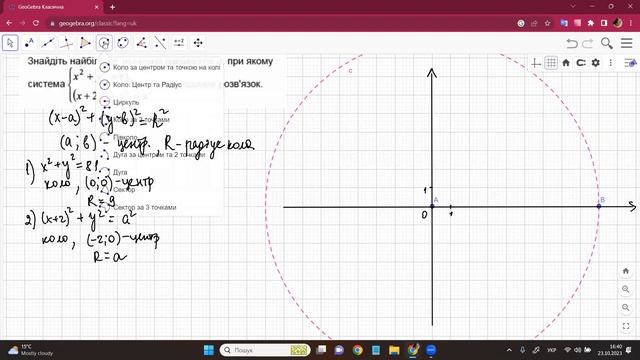This screenshot has width=640, height=360.
Task: Select the Angle tool
Action: (142, 43)
